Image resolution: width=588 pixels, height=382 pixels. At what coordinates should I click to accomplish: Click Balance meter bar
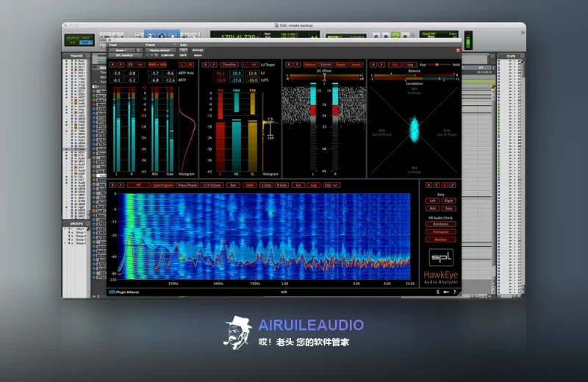(x=415, y=77)
